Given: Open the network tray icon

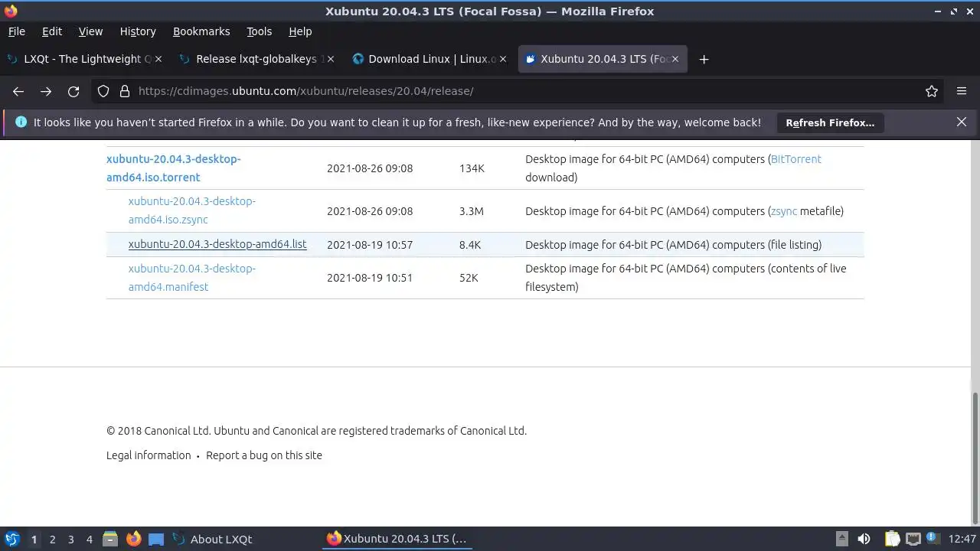Looking at the screenshot, I should (913, 539).
